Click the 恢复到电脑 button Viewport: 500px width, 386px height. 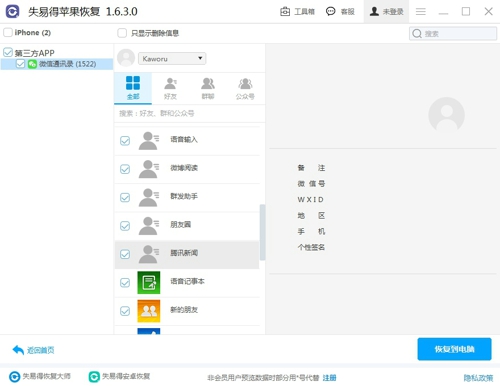point(454,349)
